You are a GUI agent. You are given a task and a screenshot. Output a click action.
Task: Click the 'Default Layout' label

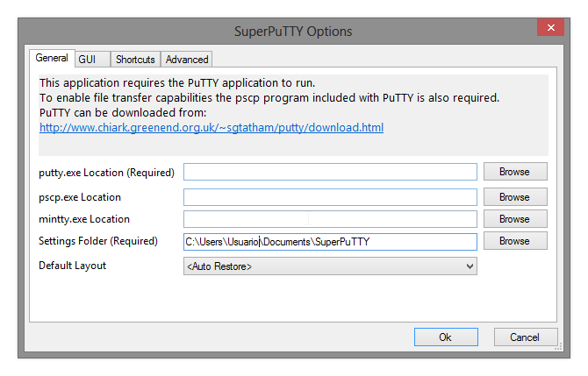[x=72, y=266]
